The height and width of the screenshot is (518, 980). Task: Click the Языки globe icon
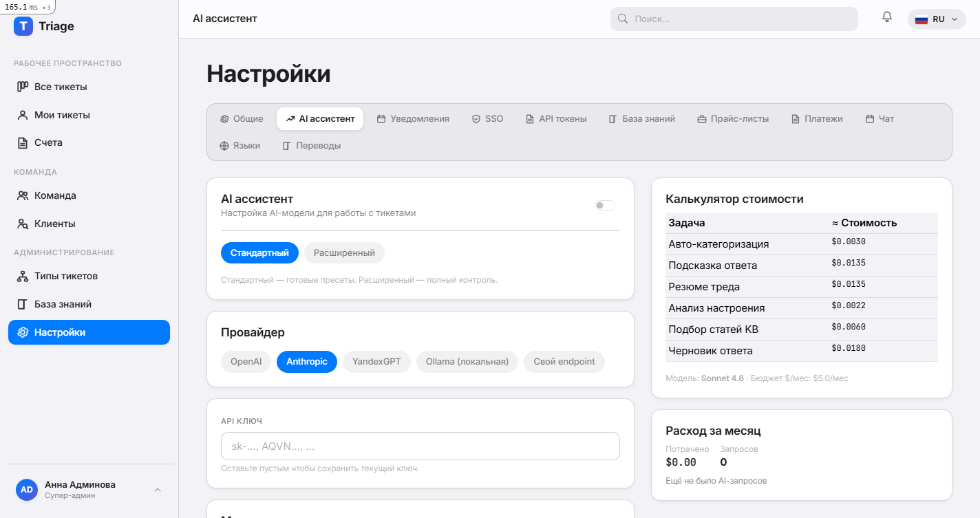224,146
